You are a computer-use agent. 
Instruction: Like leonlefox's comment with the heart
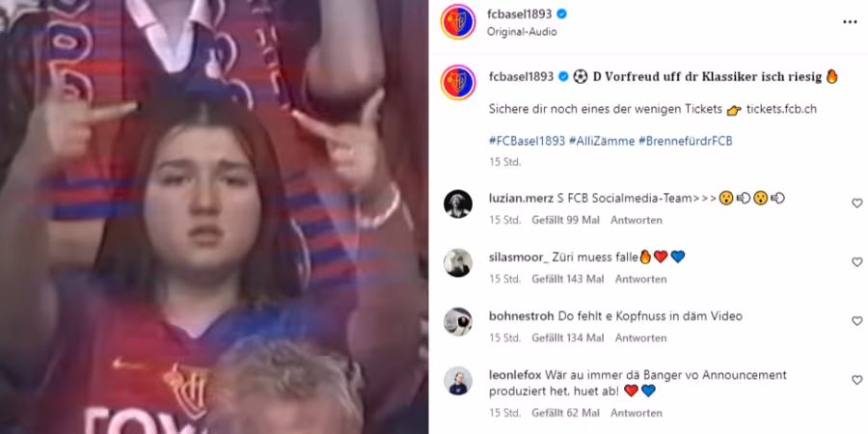[x=857, y=380]
